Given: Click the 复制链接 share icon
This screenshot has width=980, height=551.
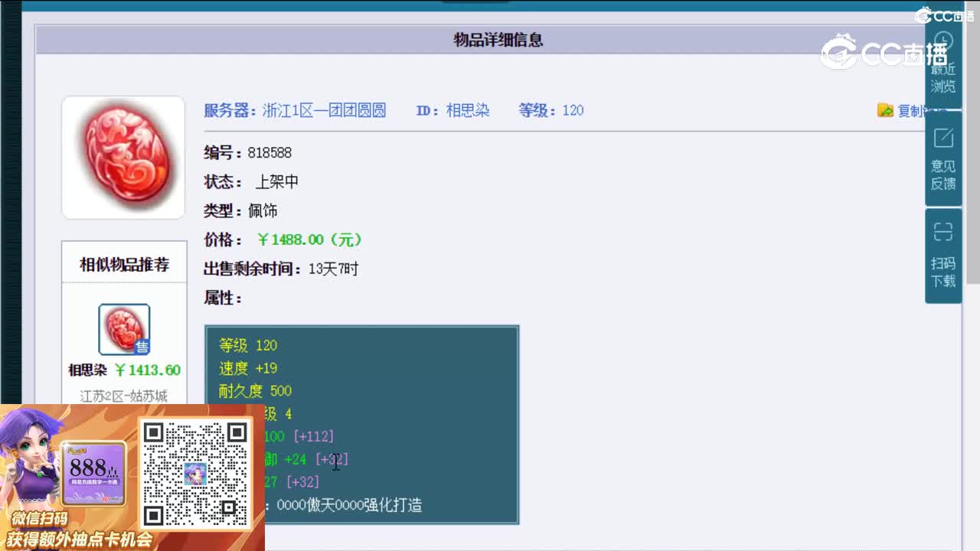Looking at the screenshot, I should (x=884, y=110).
